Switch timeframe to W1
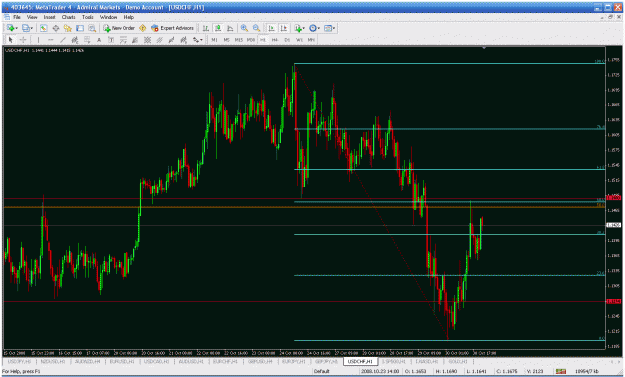 pos(299,40)
